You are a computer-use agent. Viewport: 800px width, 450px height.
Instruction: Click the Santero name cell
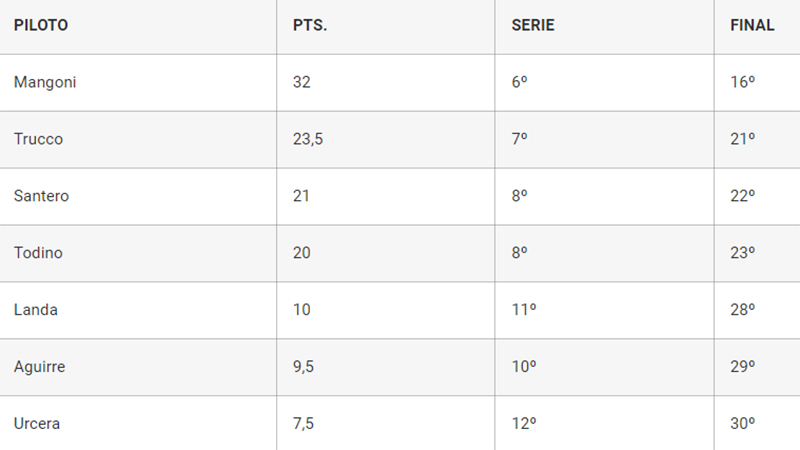[41, 196]
